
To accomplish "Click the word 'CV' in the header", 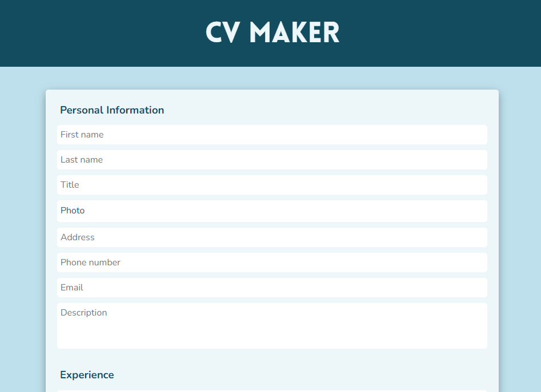I will pos(223,33).
